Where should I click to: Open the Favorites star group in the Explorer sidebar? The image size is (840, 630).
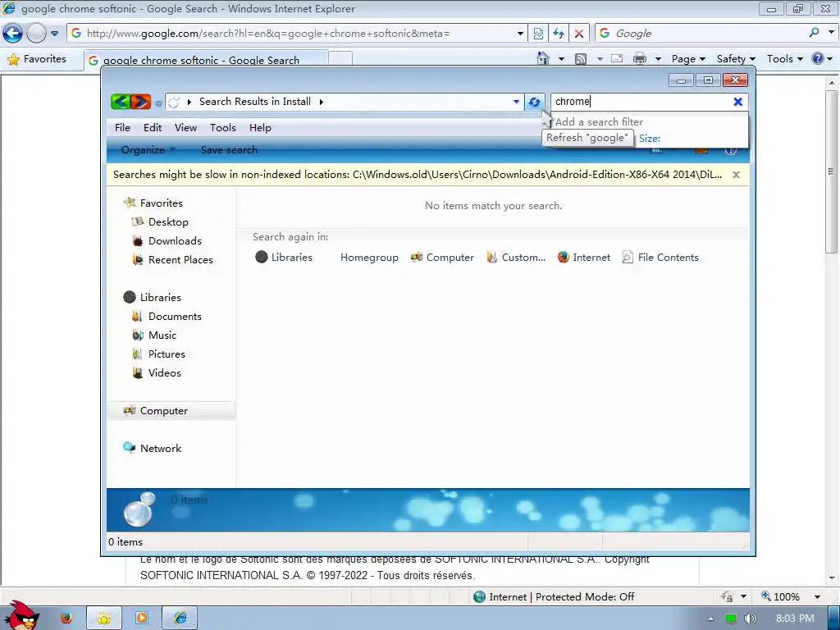coord(153,203)
